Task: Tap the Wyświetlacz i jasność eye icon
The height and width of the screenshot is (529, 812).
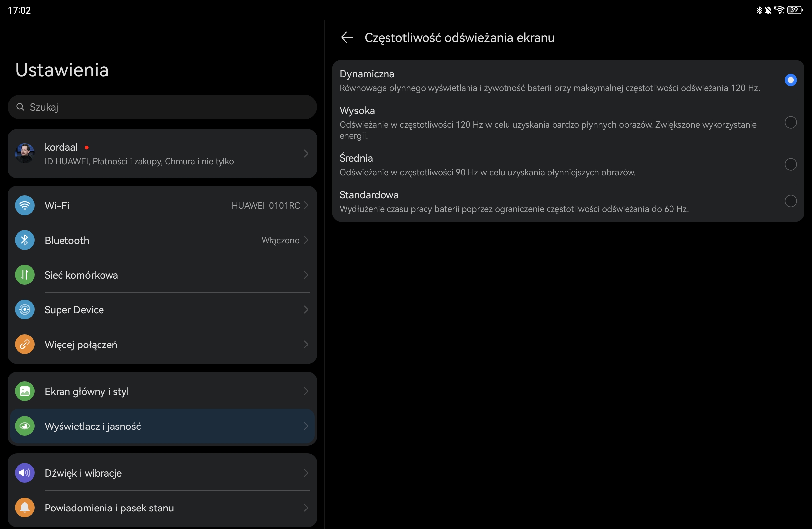Action: pyautogui.click(x=24, y=426)
